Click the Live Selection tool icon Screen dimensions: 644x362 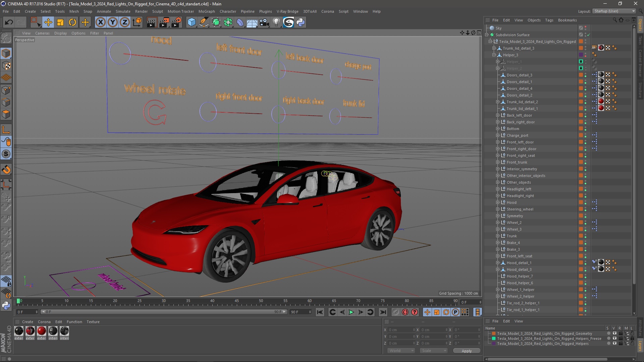pyautogui.click(x=35, y=22)
